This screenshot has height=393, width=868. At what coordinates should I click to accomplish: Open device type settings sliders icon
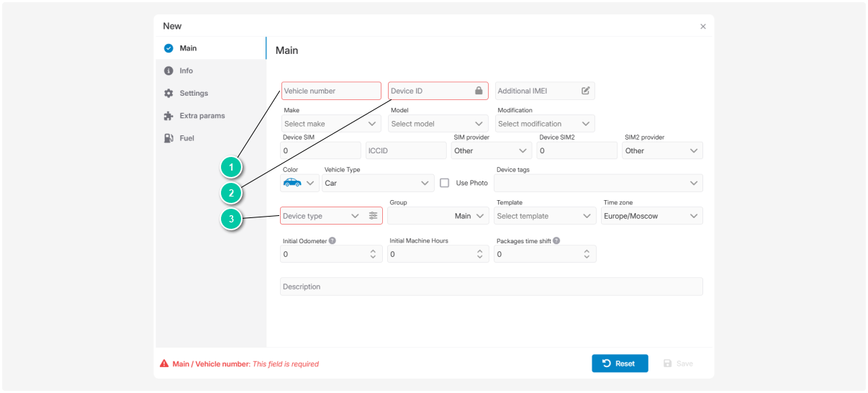pos(373,216)
